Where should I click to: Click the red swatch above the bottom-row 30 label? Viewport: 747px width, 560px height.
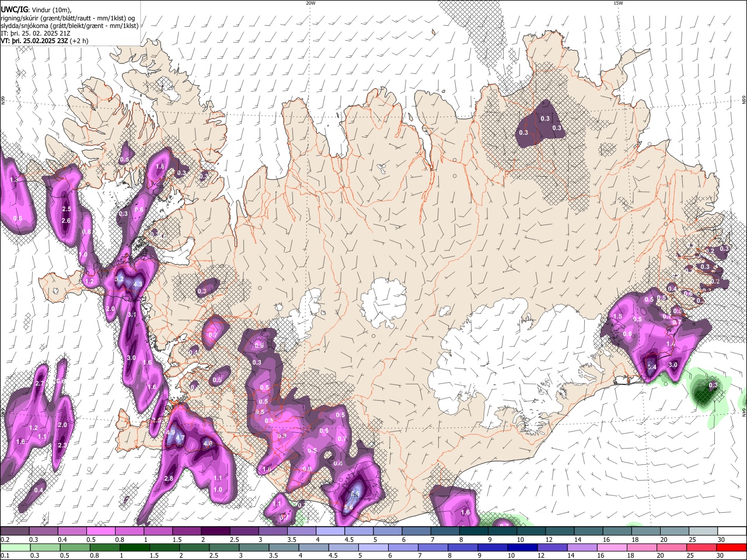click(x=731, y=548)
